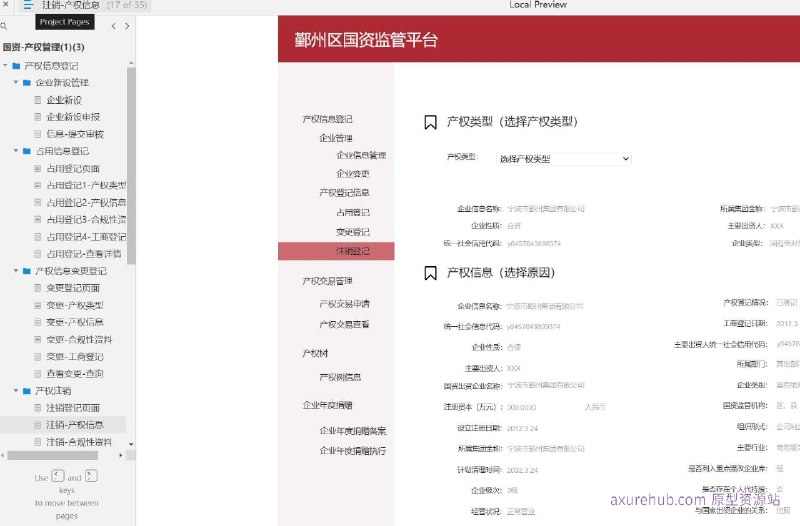Select 企业管理 in the platform menu
The height and width of the screenshot is (526, 800).
pos(336,138)
